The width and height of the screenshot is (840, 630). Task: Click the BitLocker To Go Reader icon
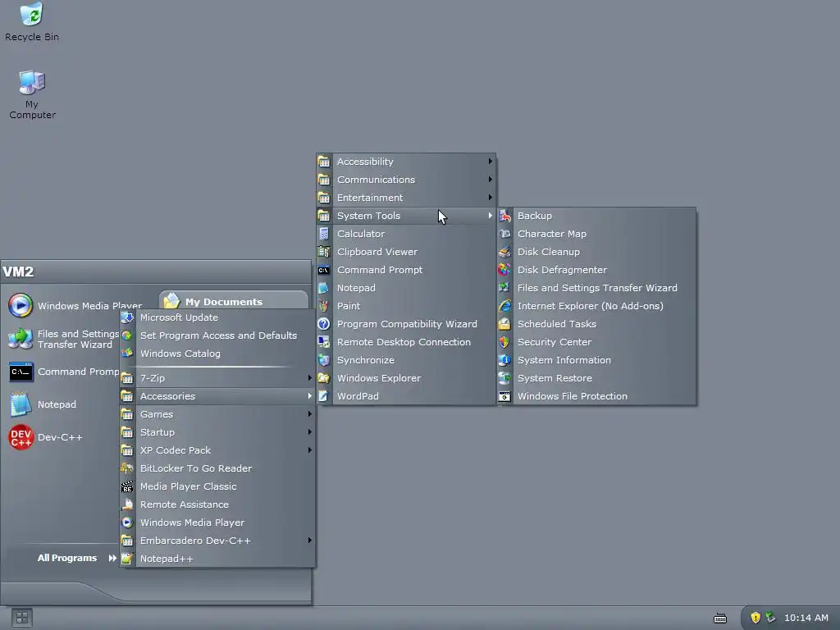(x=127, y=468)
